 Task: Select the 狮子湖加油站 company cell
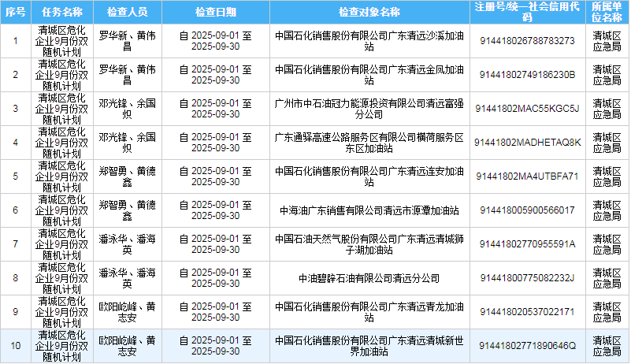(369, 244)
